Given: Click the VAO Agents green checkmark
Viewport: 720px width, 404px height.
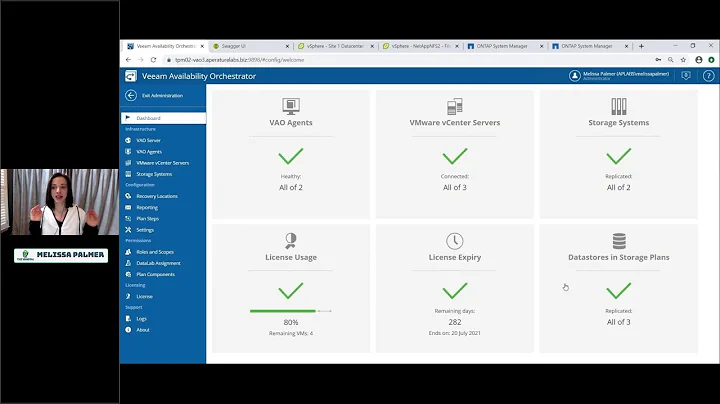Looking at the screenshot, I should 291,156.
